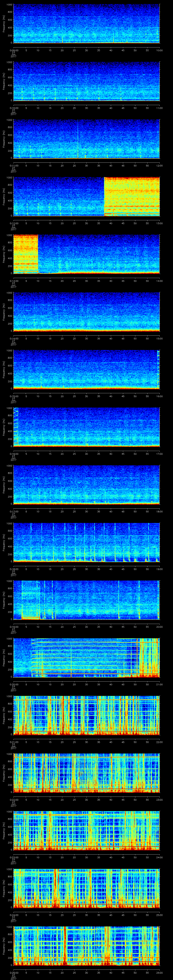Click the 0:22:00 timestamp label
Screen dimensions: 173x980
[14, 799]
